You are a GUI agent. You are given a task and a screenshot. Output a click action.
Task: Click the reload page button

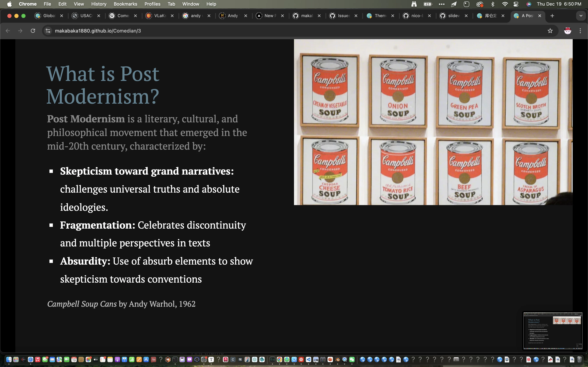[x=33, y=30]
